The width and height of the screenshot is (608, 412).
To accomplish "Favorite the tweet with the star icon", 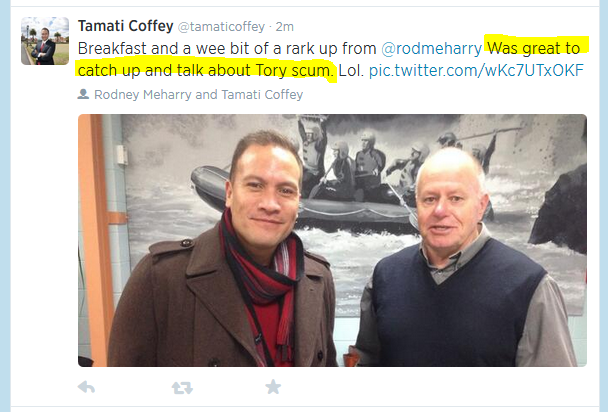I will click(x=272, y=387).
